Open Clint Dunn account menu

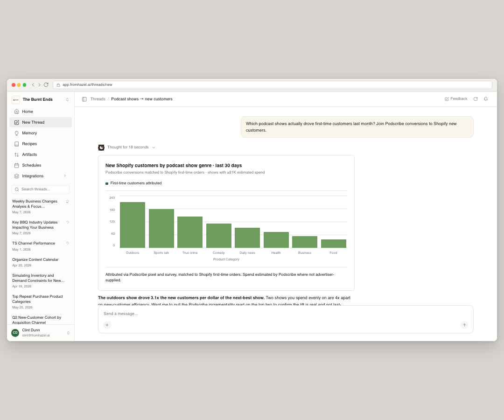point(41,333)
